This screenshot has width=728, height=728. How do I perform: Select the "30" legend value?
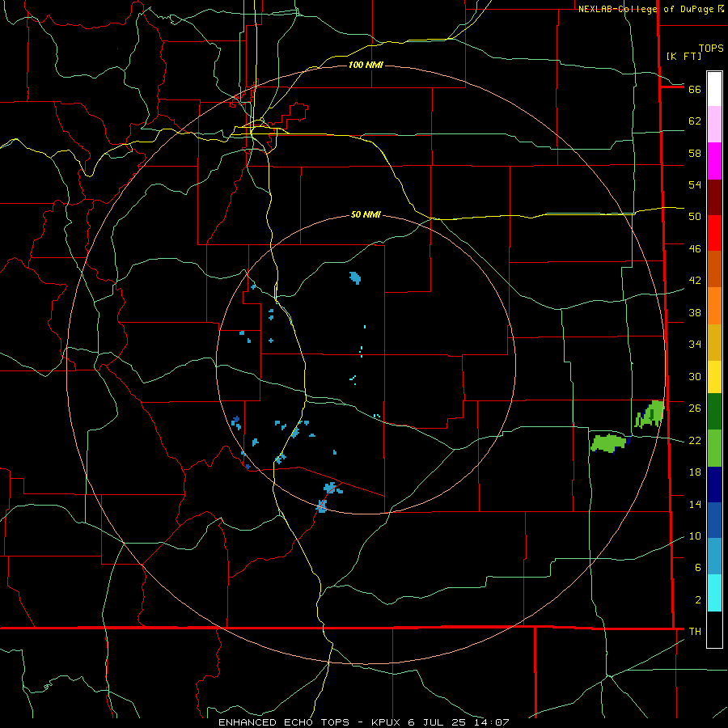point(695,376)
